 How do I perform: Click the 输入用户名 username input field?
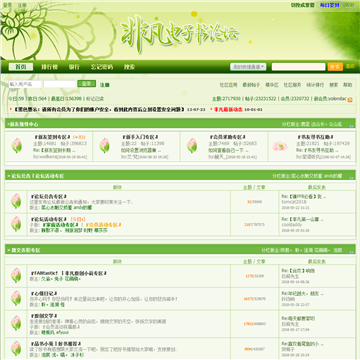tap(25, 84)
